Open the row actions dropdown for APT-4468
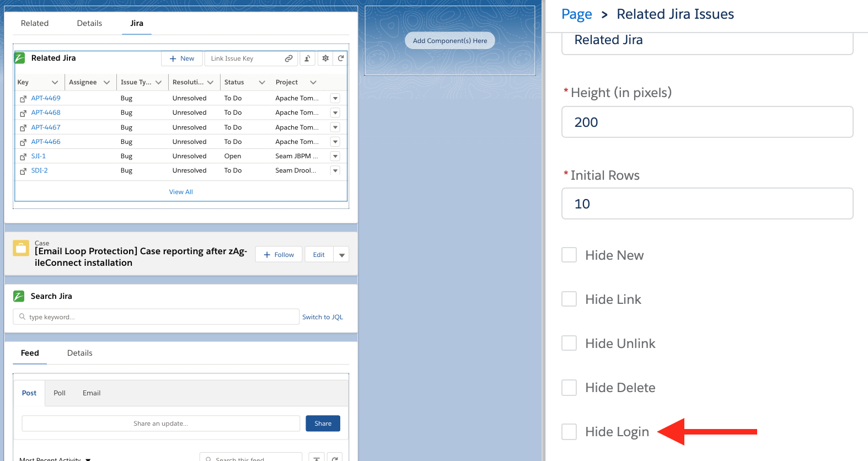The height and width of the screenshot is (461, 868). coord(335,112)
